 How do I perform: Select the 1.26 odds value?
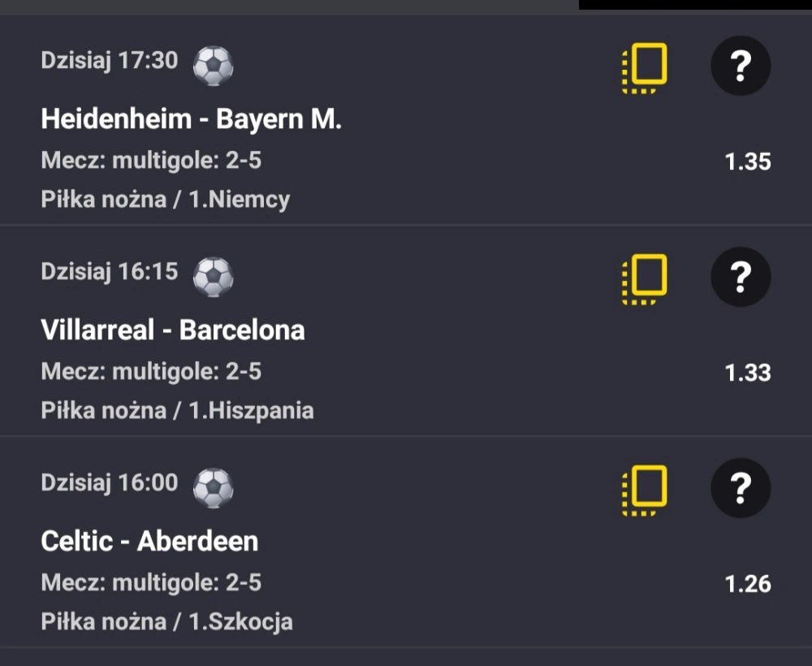coord(747,584)
